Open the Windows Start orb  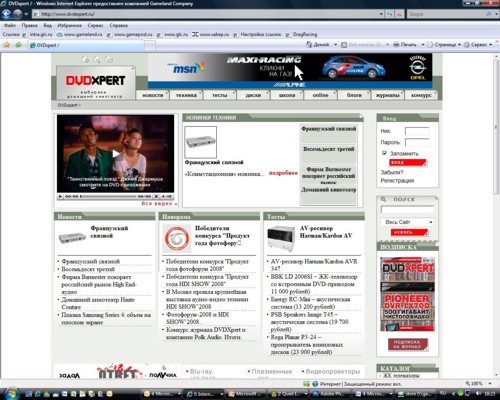click(x=11, y=393)
